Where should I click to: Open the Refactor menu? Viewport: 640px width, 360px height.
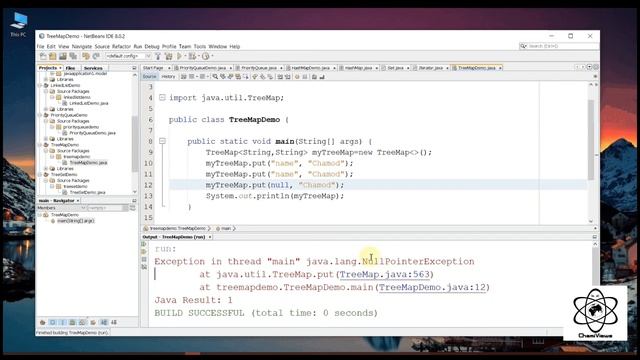(x=121, y=47)
